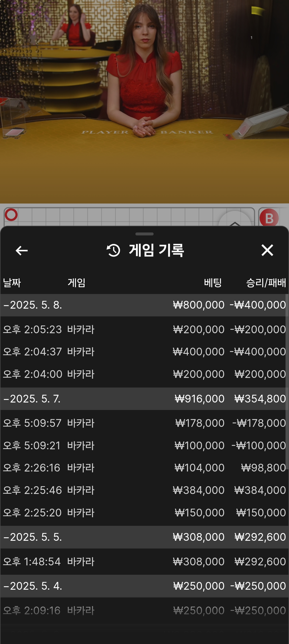Image resolution: width=289 pixels, height=644 pixels.
Task: Click the 날짜 column header
Action: (x=12, y=283)
